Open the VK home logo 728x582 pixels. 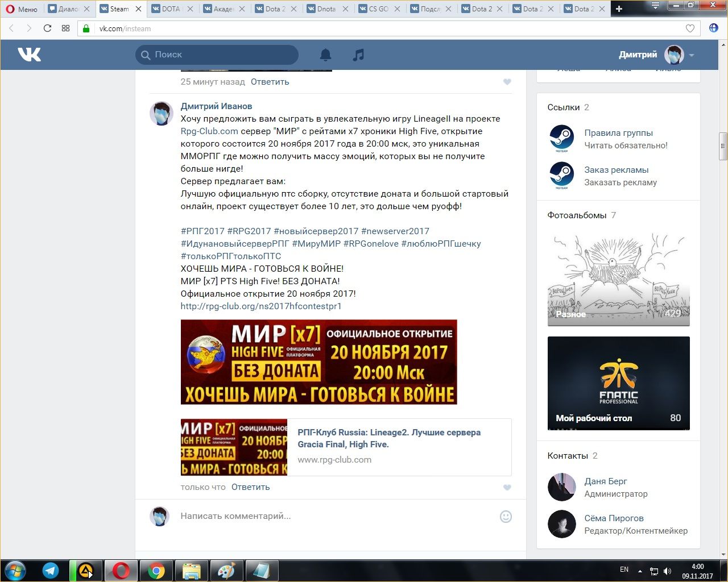point(29,55)
